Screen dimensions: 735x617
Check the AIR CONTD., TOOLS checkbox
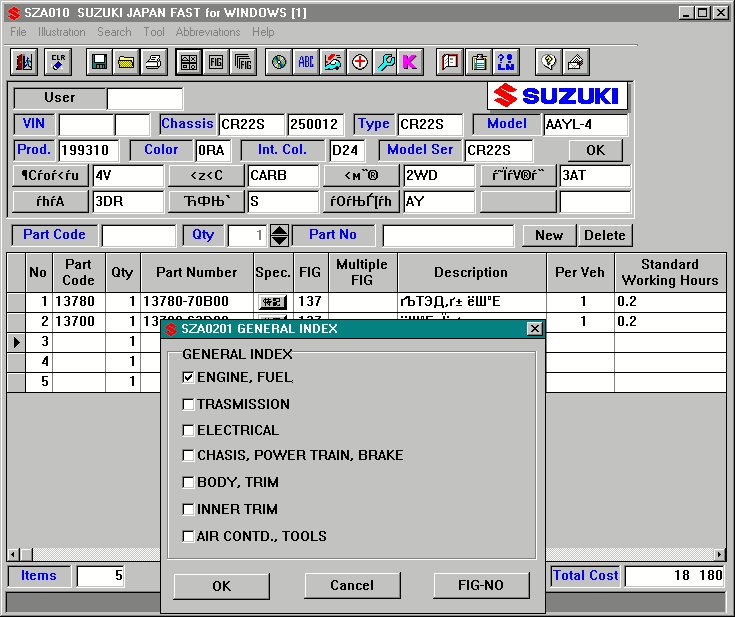pos(188,536)
